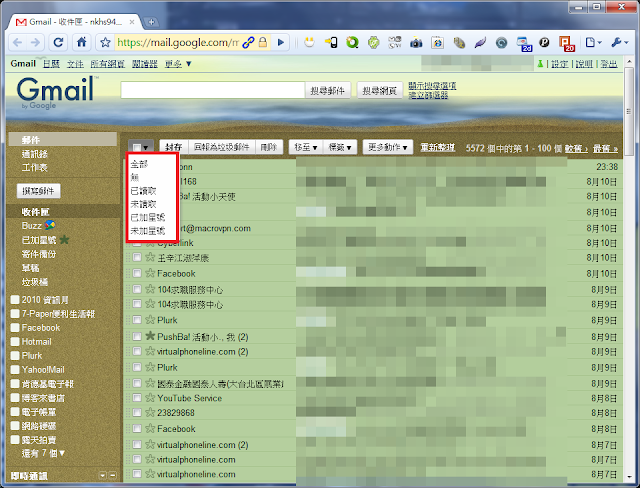Star the YouTube Service email
Image resolution: width=640 pixels, height=488 pixels.
pyautogui.click(x=150, y=397)
